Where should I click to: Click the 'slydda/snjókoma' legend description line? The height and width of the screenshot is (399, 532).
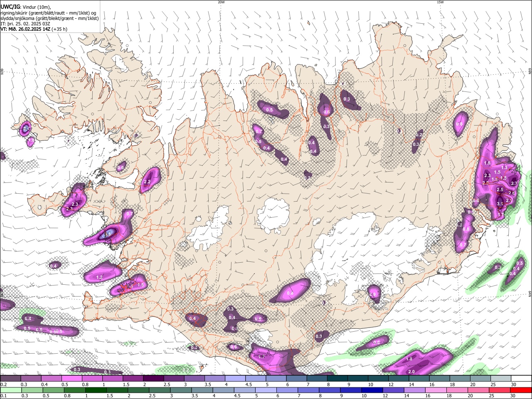49,18
